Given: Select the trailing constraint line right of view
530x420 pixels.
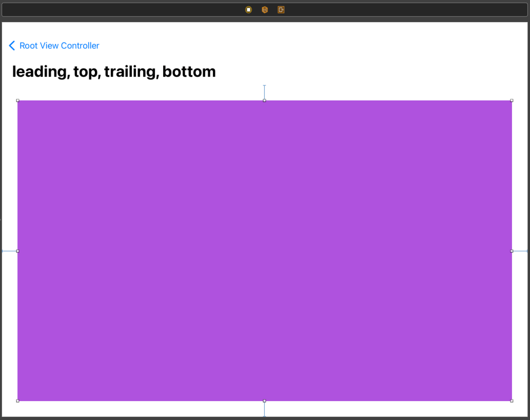Looking at the screenshot, I should click(520, 251).
